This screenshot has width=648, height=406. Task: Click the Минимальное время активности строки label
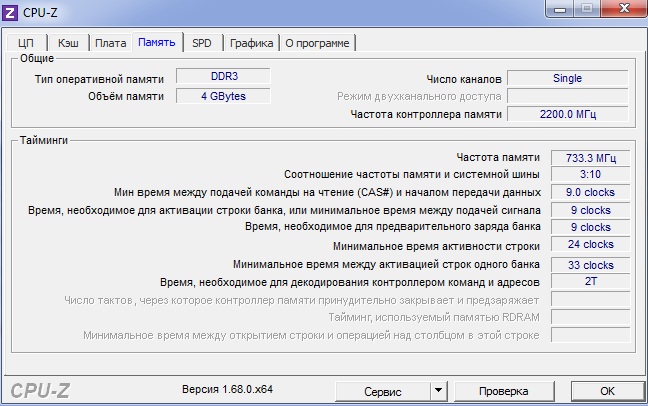point(436,246)
